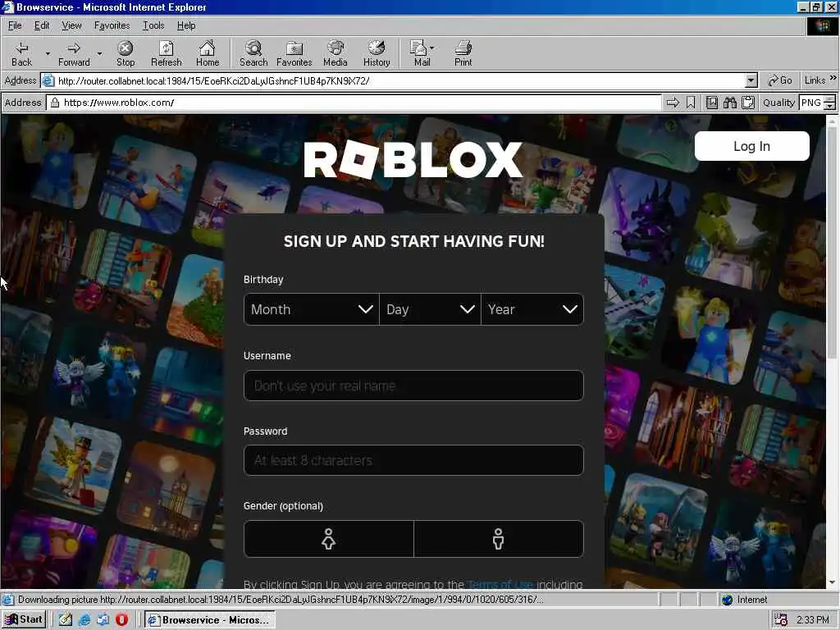This screenshot has width=840, height=630.
Task: Click the roblox.com address field
Action: pyautogui.click(x=354, y=103)
